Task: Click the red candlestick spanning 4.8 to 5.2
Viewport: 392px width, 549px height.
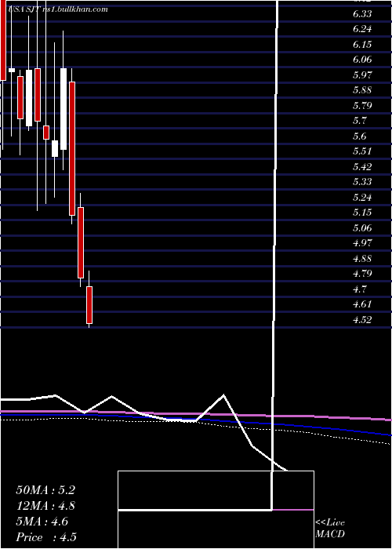Action: pos(81,242)
